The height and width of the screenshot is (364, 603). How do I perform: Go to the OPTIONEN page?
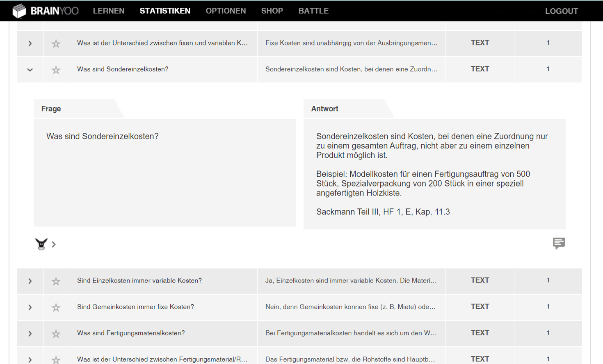point(226,11)
